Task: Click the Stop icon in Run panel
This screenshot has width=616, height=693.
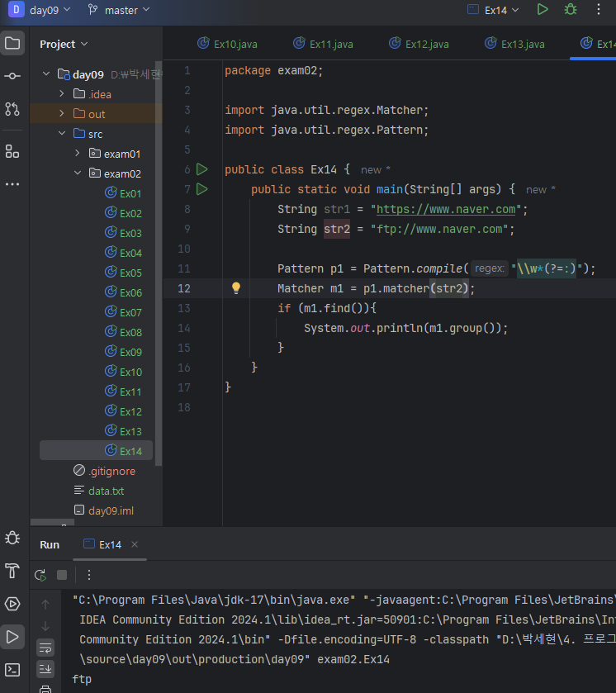Action: click(x=62, y=575)
